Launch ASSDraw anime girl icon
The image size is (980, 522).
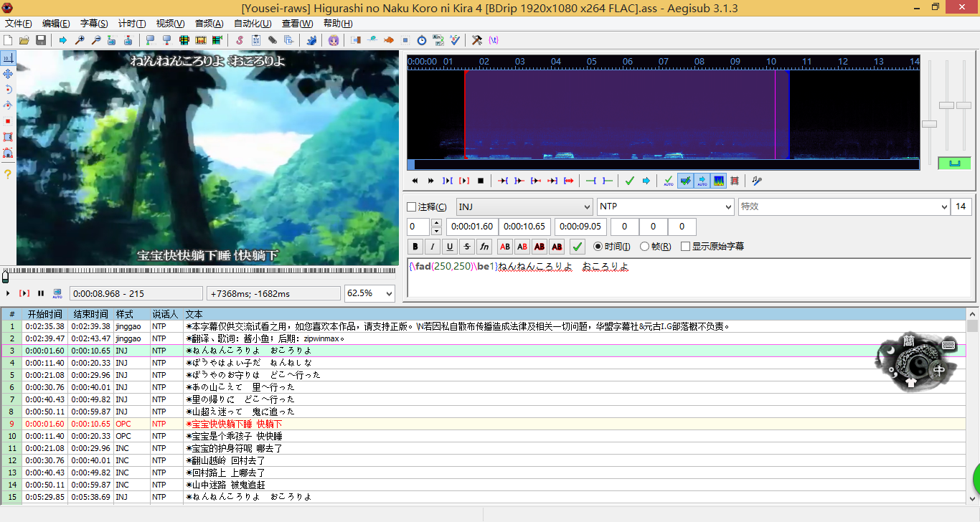click(x=333, y=40)
